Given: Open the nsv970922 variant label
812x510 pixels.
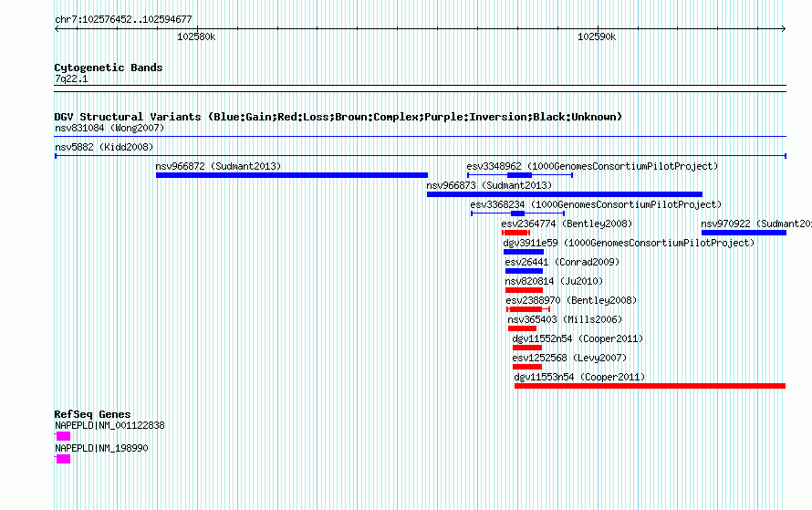Looking at the screenshot, I should click(x=756, y=224).
